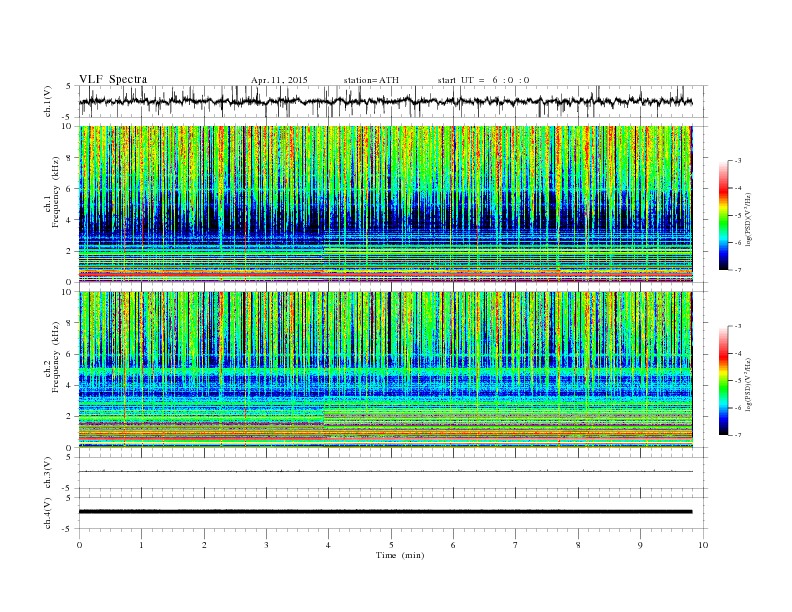Image resolution: width=792 pixels, height=612 pixels.
Task: Click the 'VLF Spectra' title text
Action: pos(113,79)
